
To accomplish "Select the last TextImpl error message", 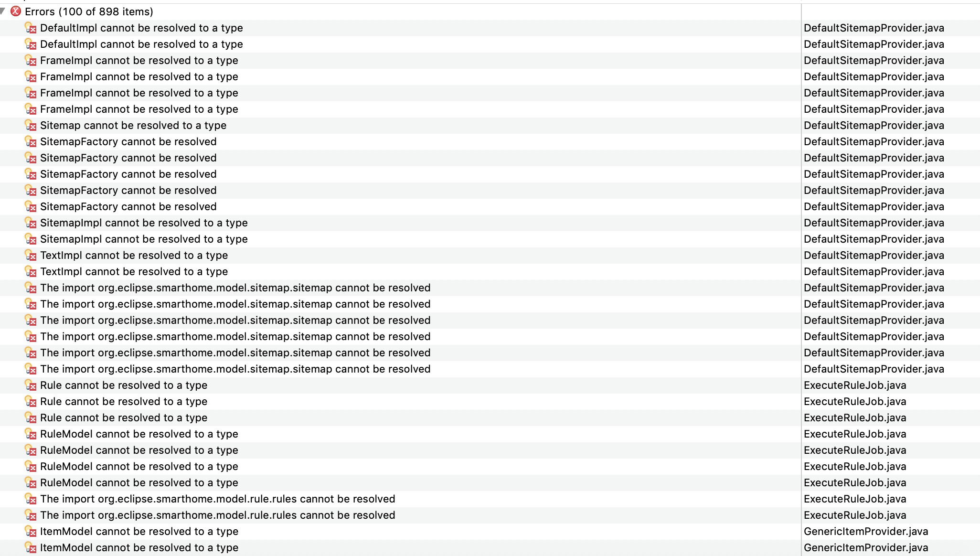I will [134, 272].
